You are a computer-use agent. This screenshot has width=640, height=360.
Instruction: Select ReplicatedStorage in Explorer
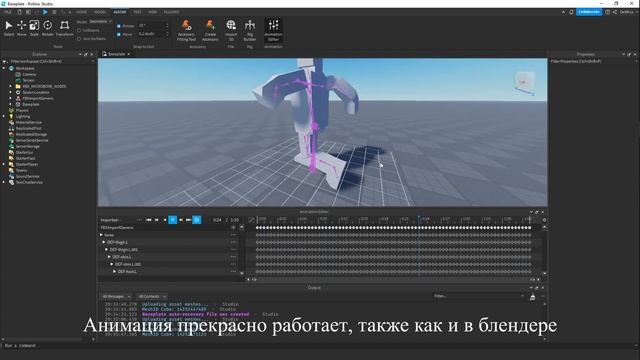[x=31, y=134]
